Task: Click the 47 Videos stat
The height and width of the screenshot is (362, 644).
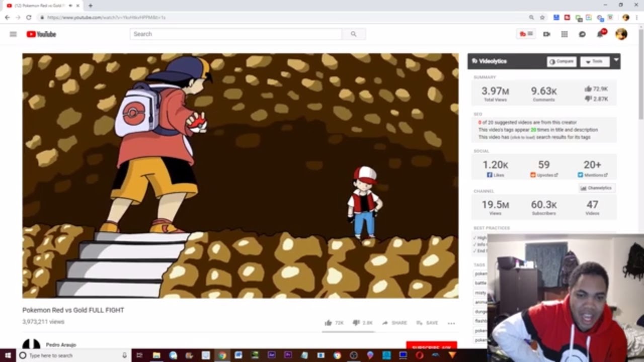Action: point(592,207)
